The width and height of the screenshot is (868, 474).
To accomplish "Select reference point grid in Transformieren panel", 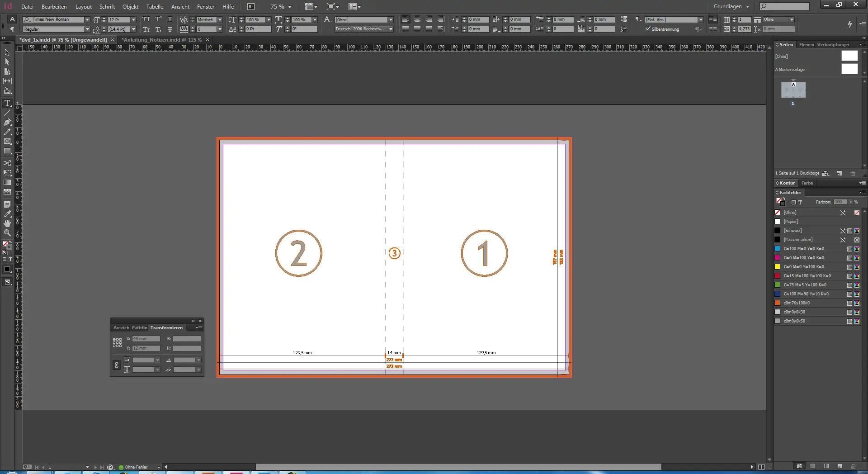I will pyautogui.click(x=117, y=343).
